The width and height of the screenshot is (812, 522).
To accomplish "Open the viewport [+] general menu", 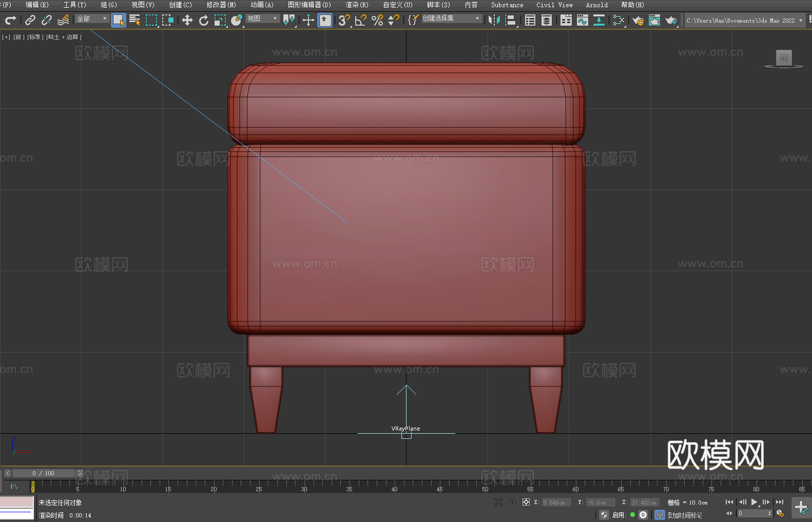I will pyautogui.click(x=6, y=37).
